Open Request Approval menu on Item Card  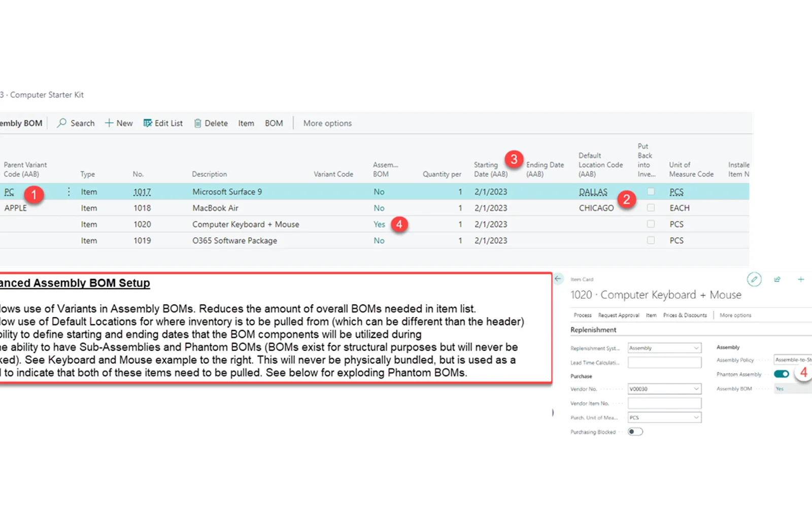click(x=619, y=315)
